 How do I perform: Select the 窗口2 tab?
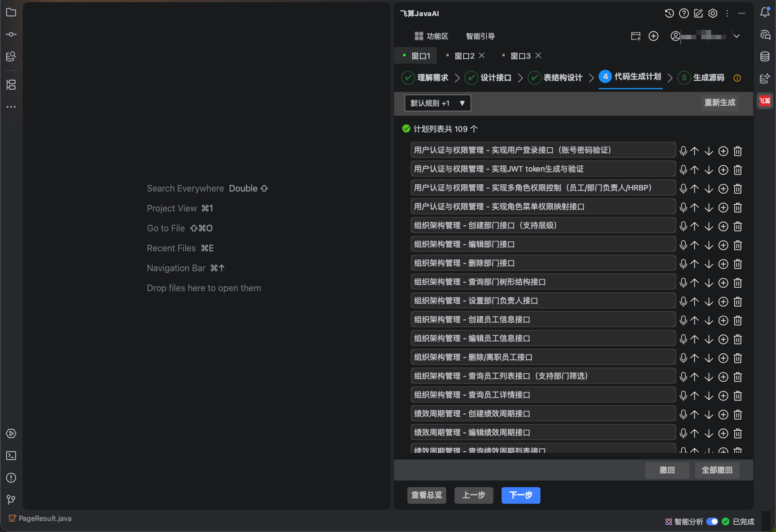[x=464, y=56]
